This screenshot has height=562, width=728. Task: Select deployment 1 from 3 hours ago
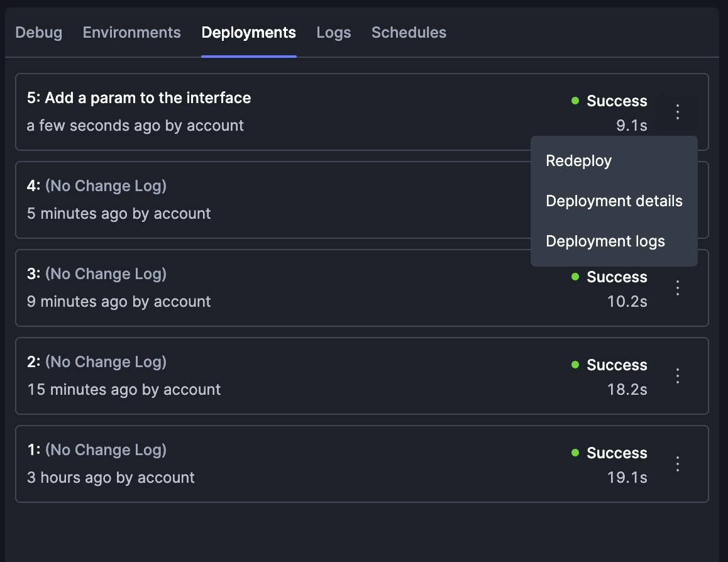tap(361, 463)
